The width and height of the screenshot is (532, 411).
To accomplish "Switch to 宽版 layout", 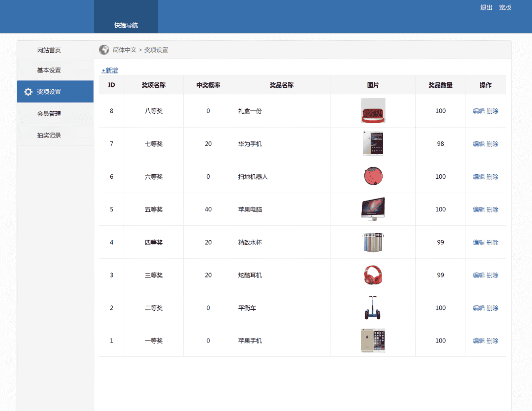I will coord(505,7).
